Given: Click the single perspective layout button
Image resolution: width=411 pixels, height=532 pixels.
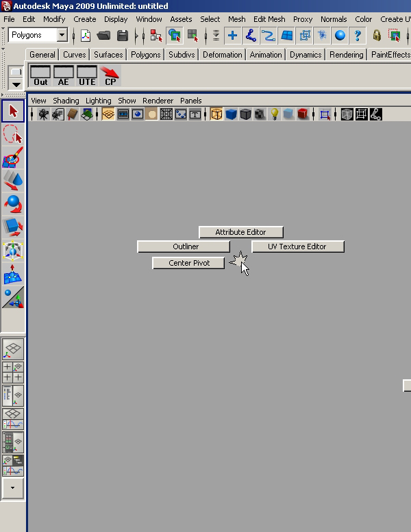Looking at the screenshot, I should tap(13, 349).
